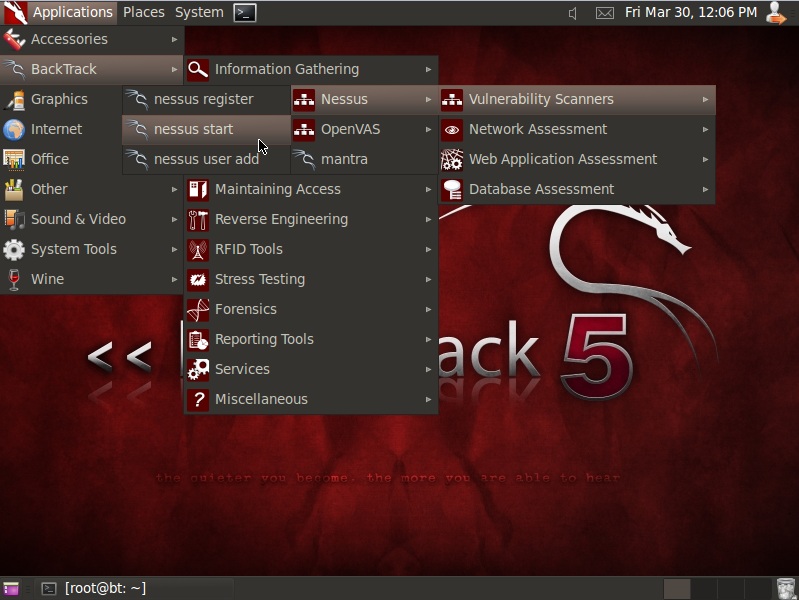Image resolution: width=799 pixels, height=600 pixels.
Task: Open the System menu
Action: [199, 12]
